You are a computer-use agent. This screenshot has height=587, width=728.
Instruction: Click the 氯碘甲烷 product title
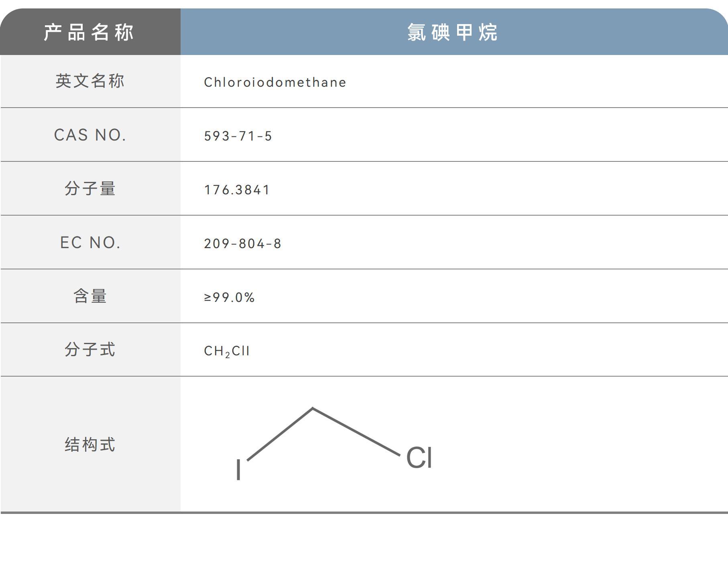click(x=453, y=32)
